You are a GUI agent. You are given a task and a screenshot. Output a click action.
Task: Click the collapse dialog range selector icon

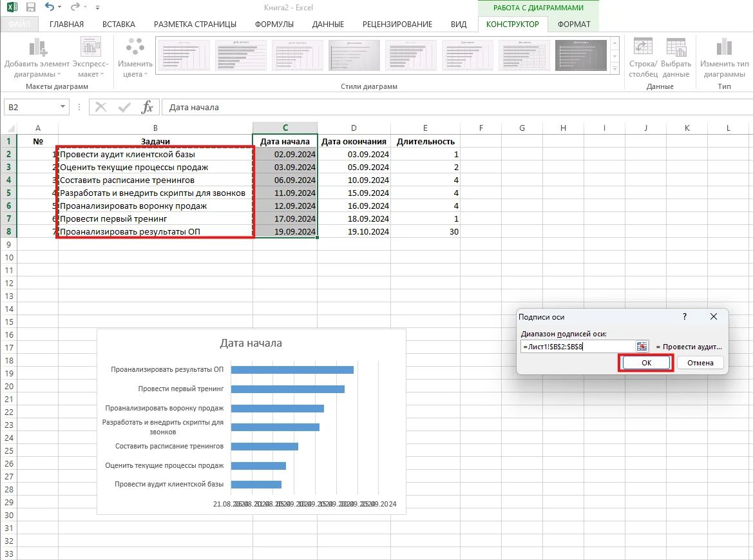642,346
